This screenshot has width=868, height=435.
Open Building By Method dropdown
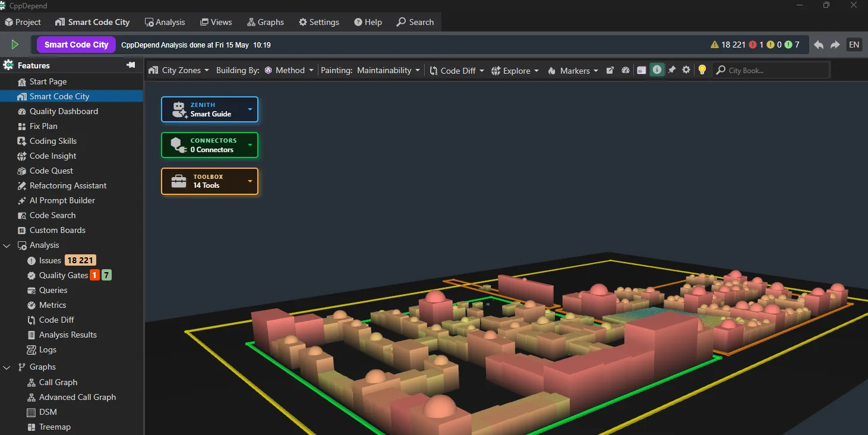pos(289,70)
